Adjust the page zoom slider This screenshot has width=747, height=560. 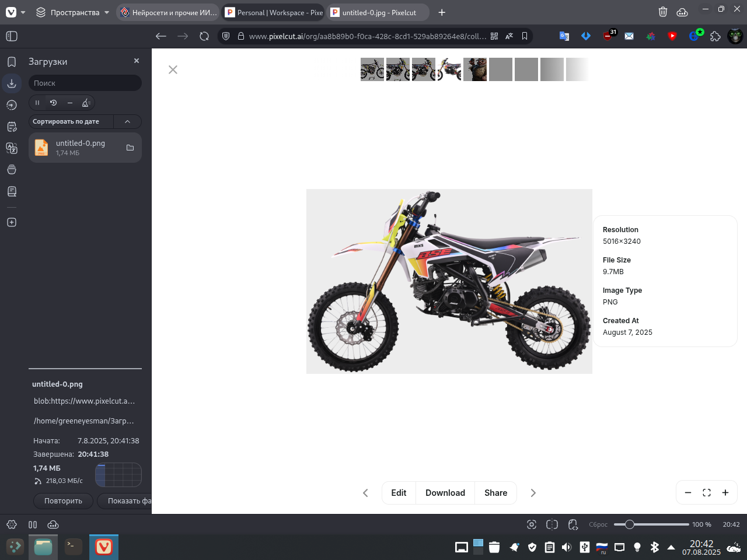[630, 524]
